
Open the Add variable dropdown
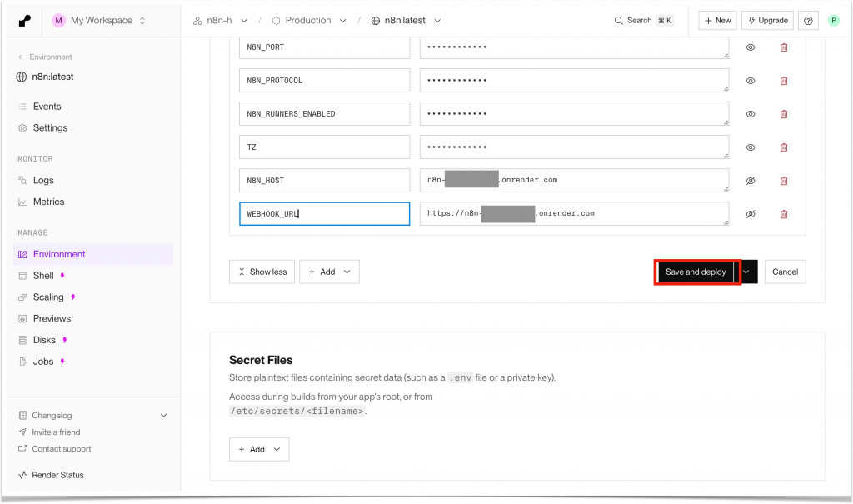pos(329,272)
